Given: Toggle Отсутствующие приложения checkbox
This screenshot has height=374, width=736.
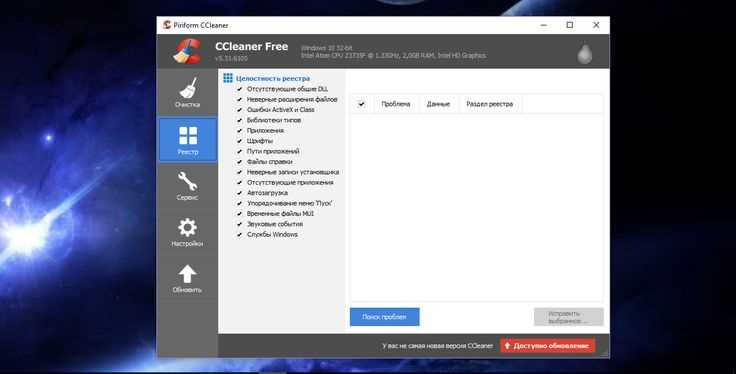Looking at the screenshot, I should tap(239, 182).
